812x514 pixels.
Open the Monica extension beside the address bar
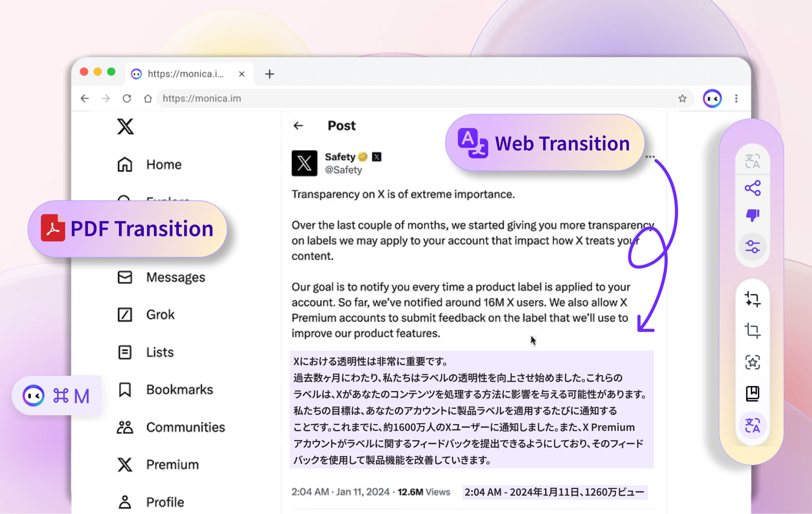[712, 98]
